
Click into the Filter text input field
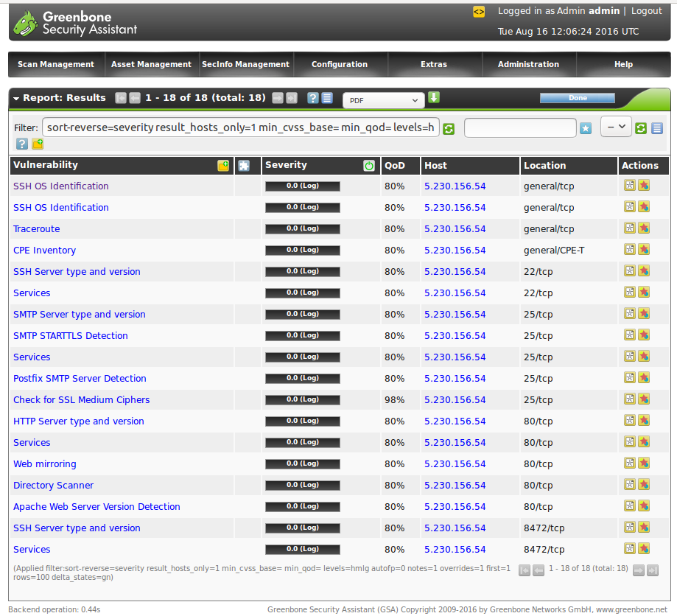240,127
